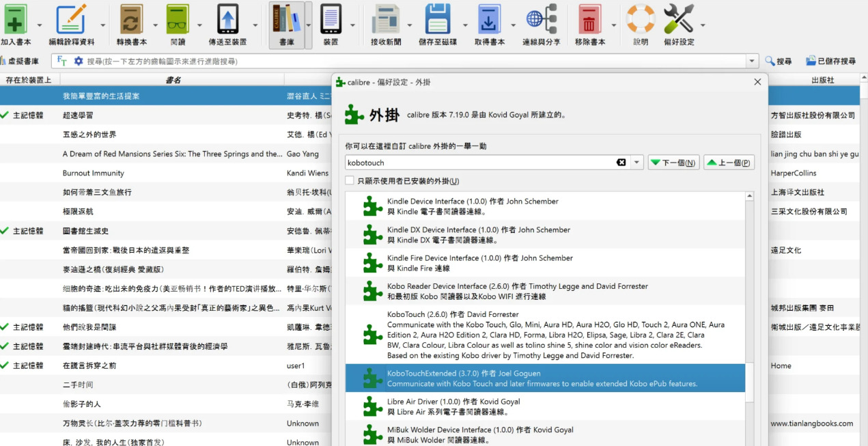
Task: Click the 傳送至裝置 send to device icon
Action: click(227, 19)
